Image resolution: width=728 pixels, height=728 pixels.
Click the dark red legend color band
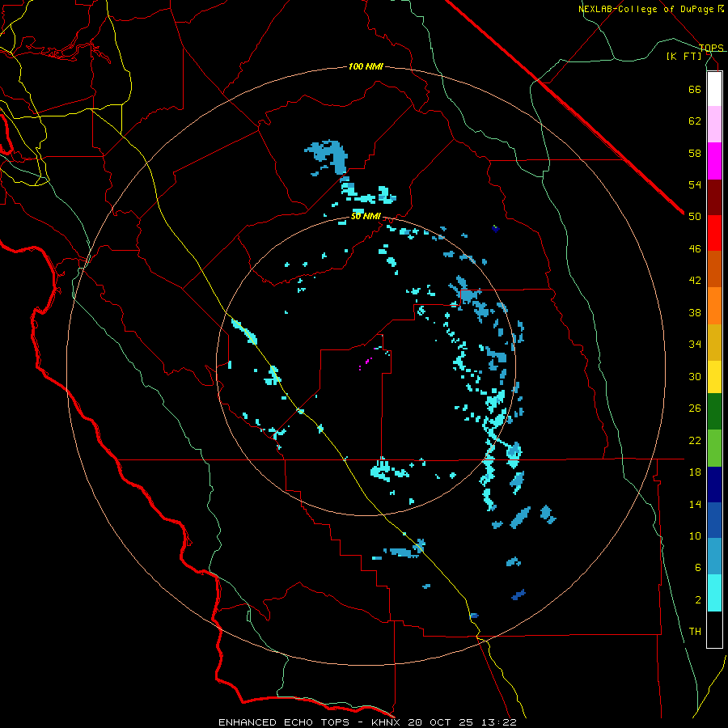(x=714, y=197)
